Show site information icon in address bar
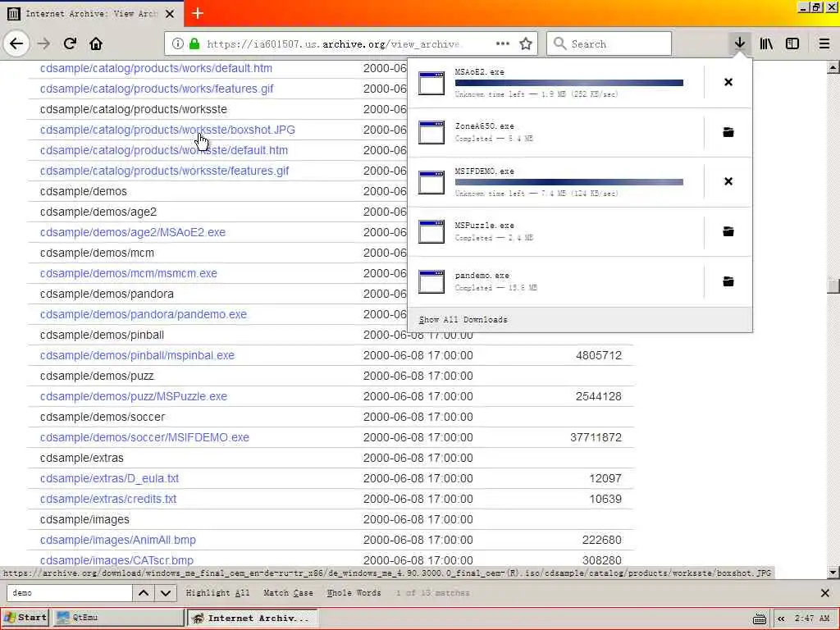This screenshot has height=630, width=840. [177, 43]
